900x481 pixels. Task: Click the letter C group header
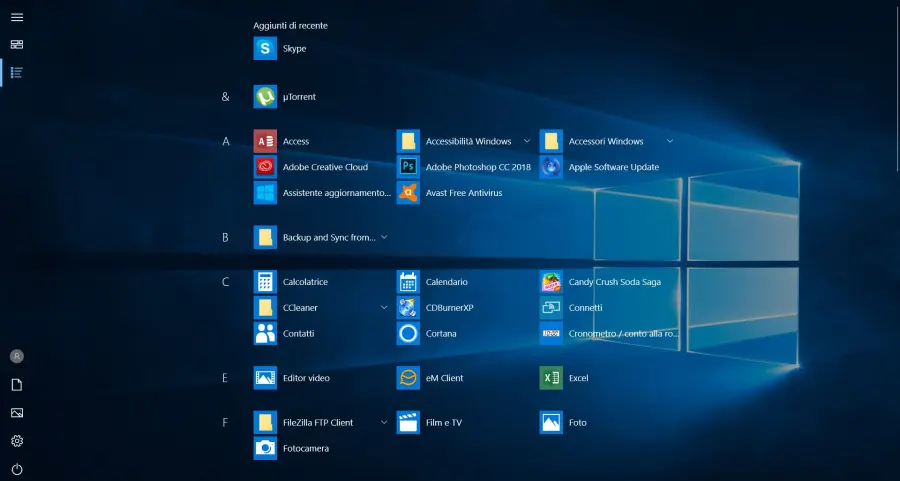pyautogui.click(x=226, y=282)
